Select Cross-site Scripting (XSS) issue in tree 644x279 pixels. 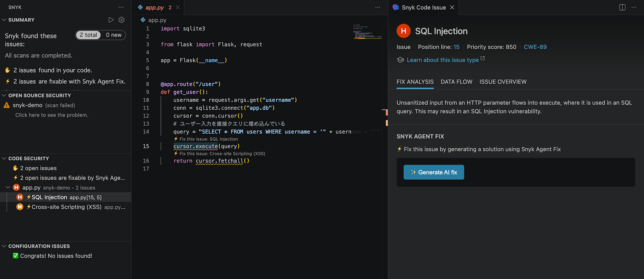(66, 207)
